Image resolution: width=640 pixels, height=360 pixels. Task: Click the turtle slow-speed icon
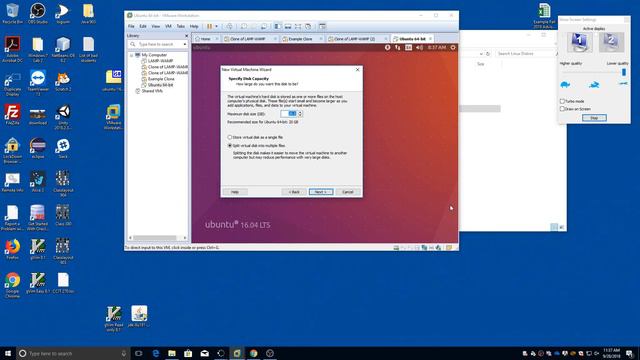[x=565, y=84]
